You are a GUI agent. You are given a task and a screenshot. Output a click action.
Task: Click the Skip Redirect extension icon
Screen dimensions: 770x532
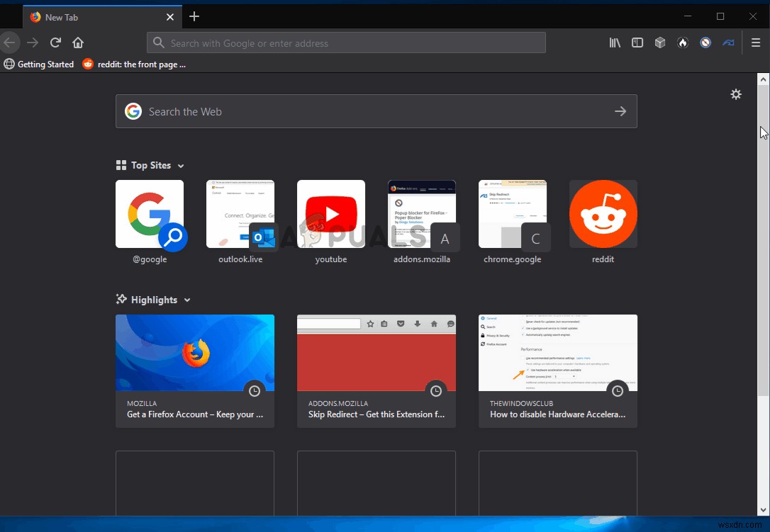pyautogui.click(x=729, y=43)
